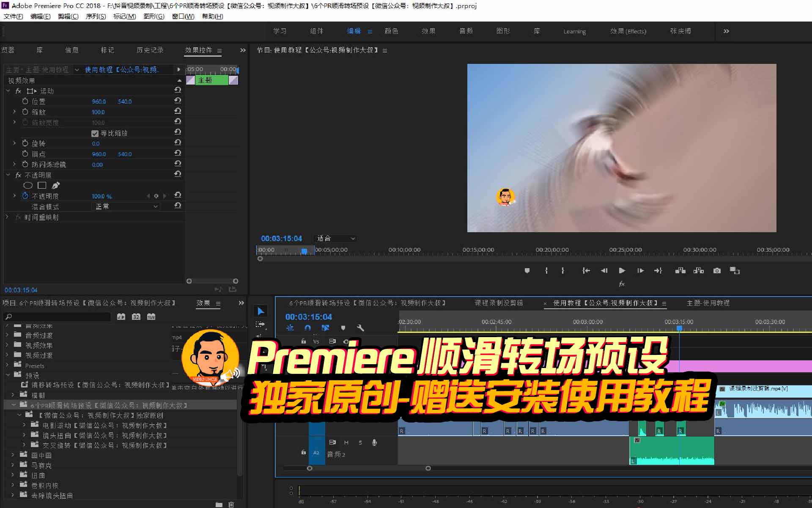Viewport: 812px width, 508px height.
Task: Select the Selection tool arrow
Action: [261, 311]
